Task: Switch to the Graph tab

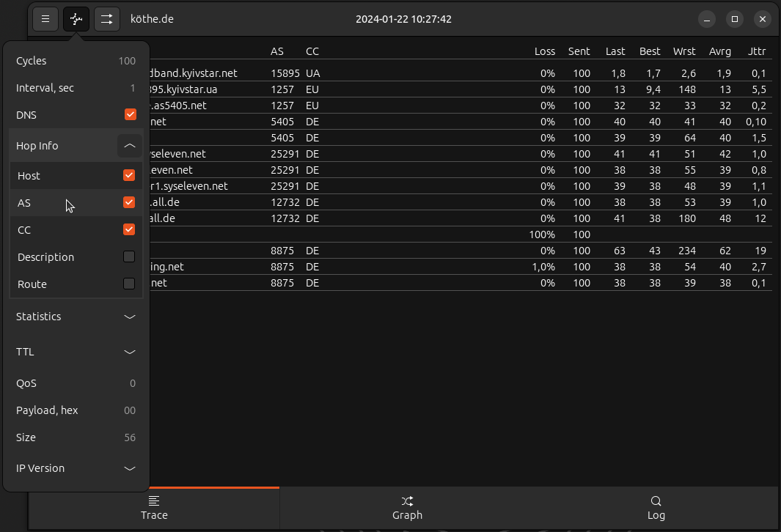Action: pos(407,508)
